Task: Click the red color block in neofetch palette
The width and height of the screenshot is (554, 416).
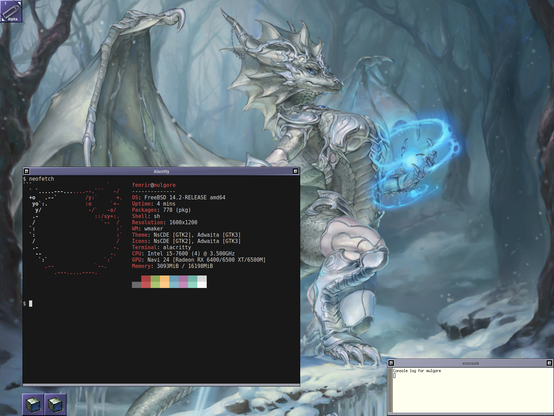Action: (x=146, y=282)
